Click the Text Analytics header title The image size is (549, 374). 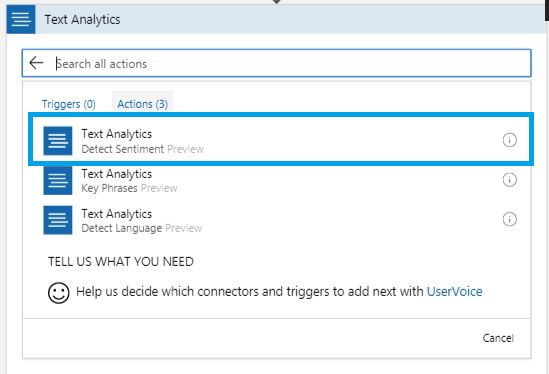(82, 20)
